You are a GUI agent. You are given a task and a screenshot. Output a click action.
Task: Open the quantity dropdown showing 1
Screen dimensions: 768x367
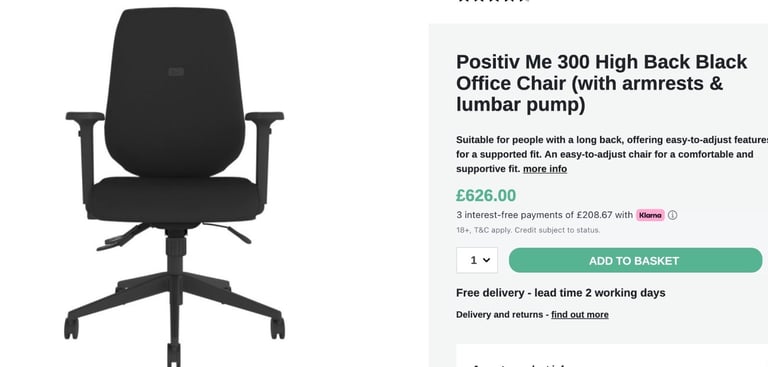tap(477, 260)
